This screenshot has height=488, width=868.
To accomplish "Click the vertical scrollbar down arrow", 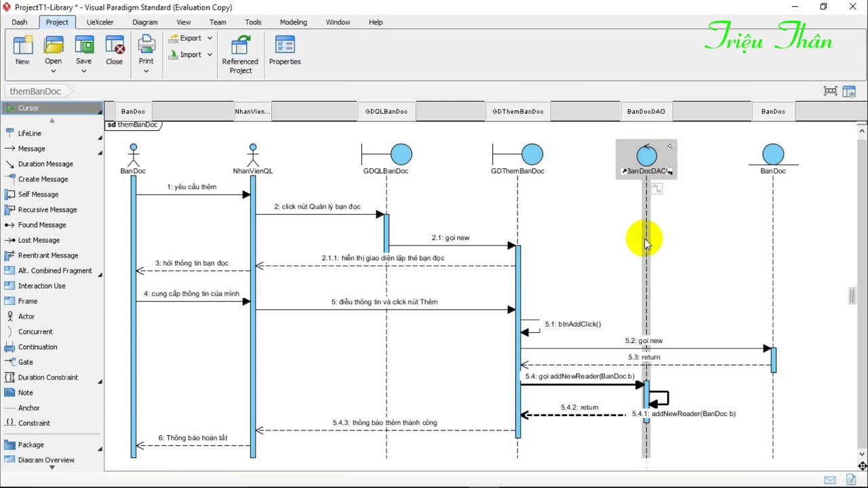I will coord(862,454).
